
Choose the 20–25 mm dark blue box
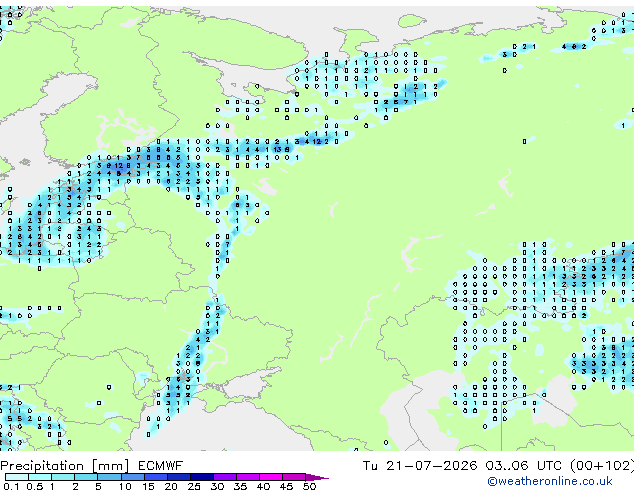[179, 477]
